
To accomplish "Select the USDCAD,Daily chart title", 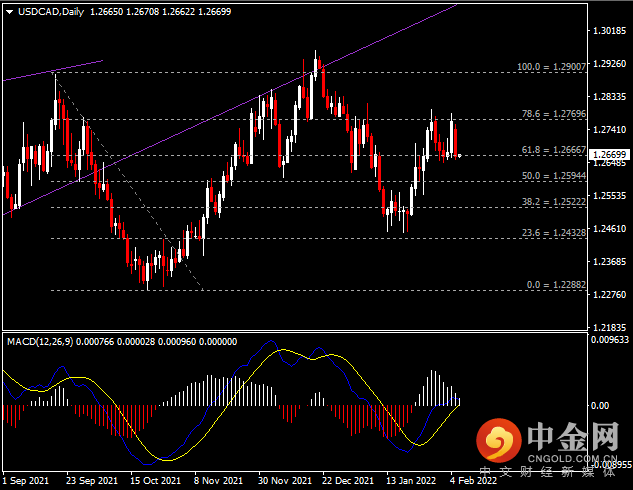I will tap(51, 12).
